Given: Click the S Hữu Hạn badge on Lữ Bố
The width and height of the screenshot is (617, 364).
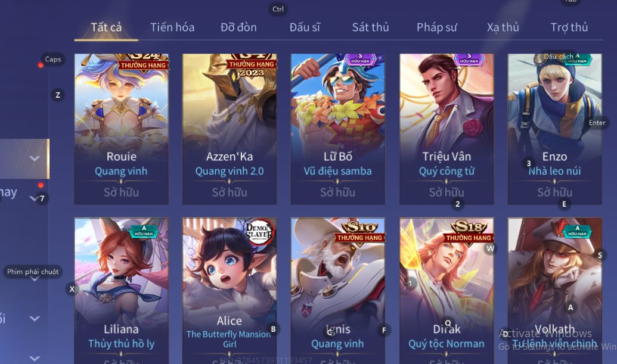Looking at the screenshot, I should [360, 60].
